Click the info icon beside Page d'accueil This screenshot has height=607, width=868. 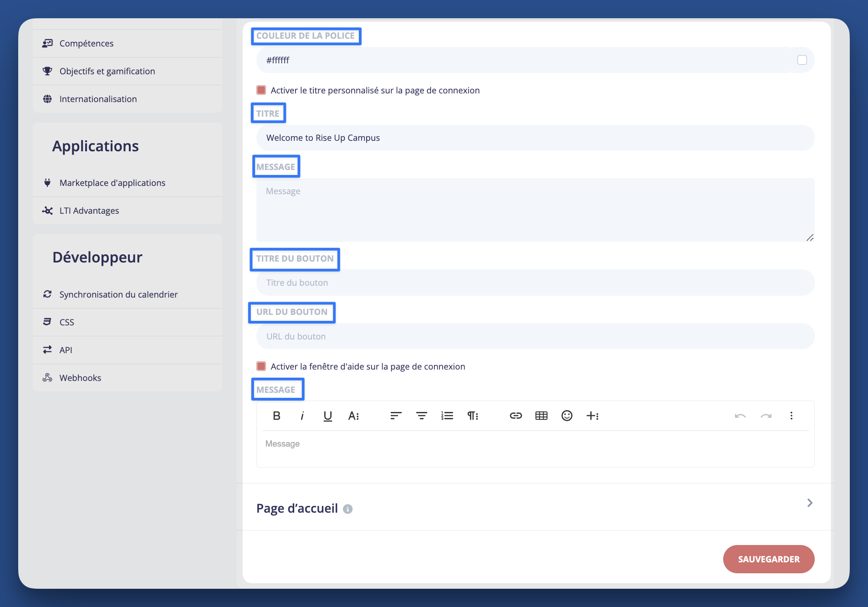[x=348, y=509]
